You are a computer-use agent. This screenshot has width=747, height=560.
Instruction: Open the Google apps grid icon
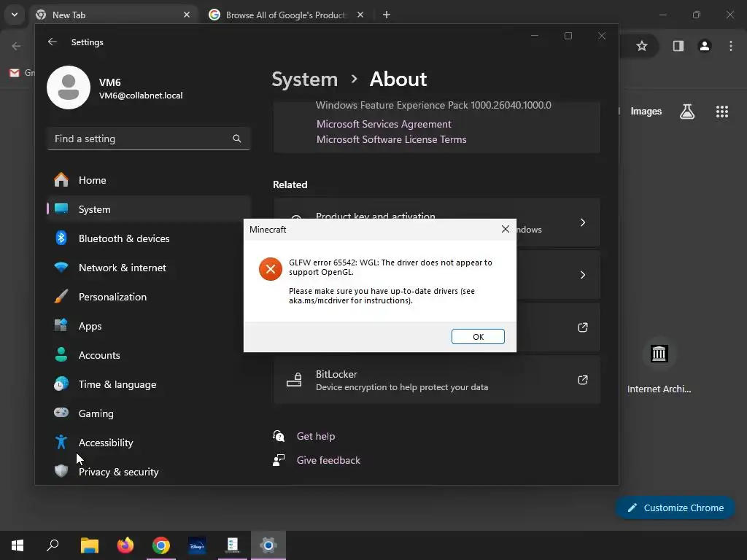722,112
